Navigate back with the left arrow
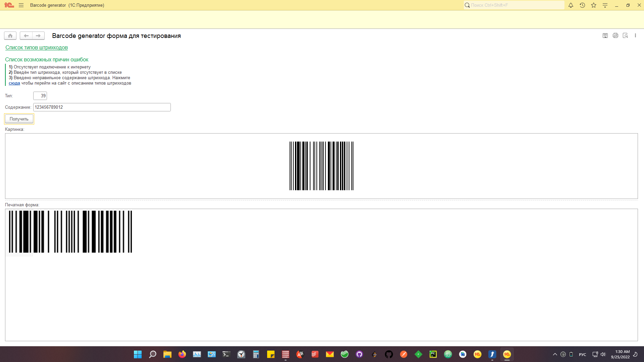 coord(26,36)
